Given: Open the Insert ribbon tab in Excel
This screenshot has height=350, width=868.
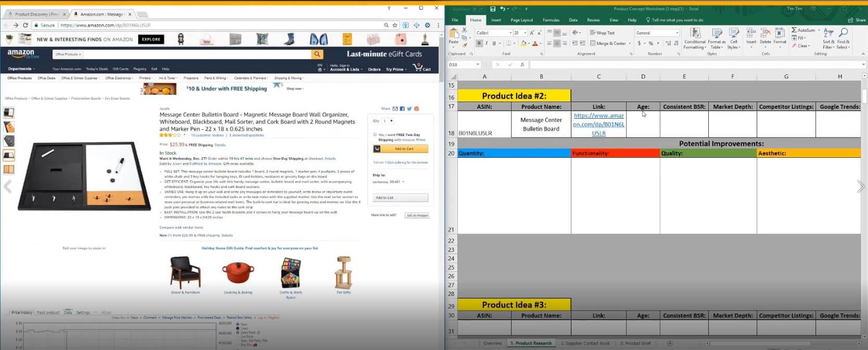Looking at the screenshot, I should click(496, 20).
